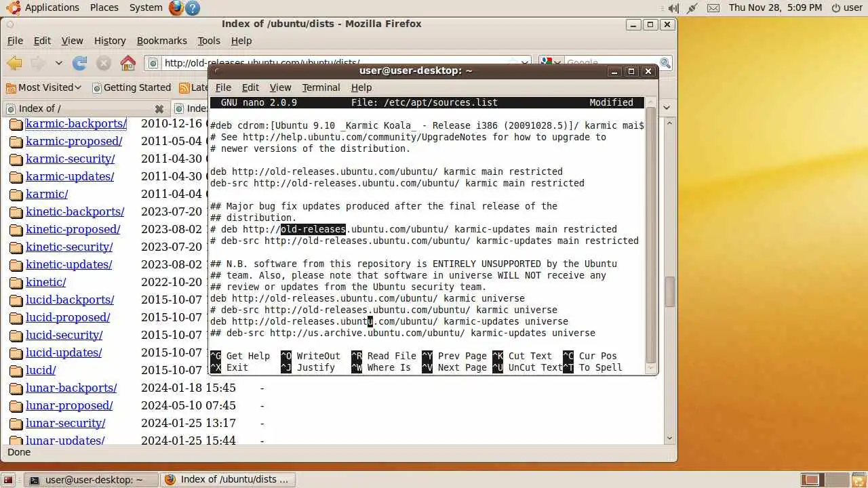Click folder icon beside kinetic/
Image resolution: width=868 pixels, height=488 pixels.
(x=16, y=283)
